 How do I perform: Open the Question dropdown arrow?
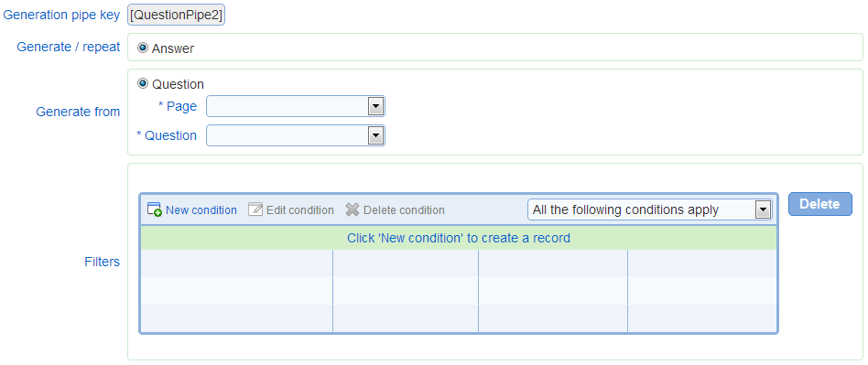click(376, 135)
